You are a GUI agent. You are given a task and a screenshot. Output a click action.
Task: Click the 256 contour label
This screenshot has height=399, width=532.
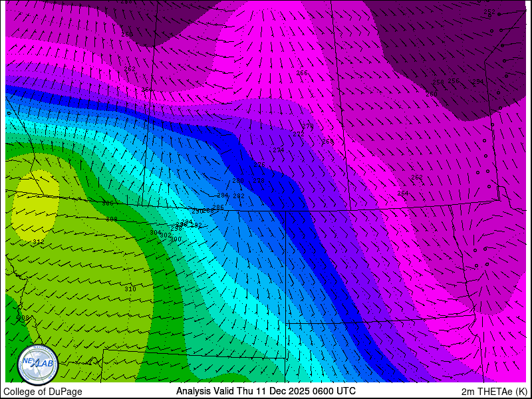(454, 80)
